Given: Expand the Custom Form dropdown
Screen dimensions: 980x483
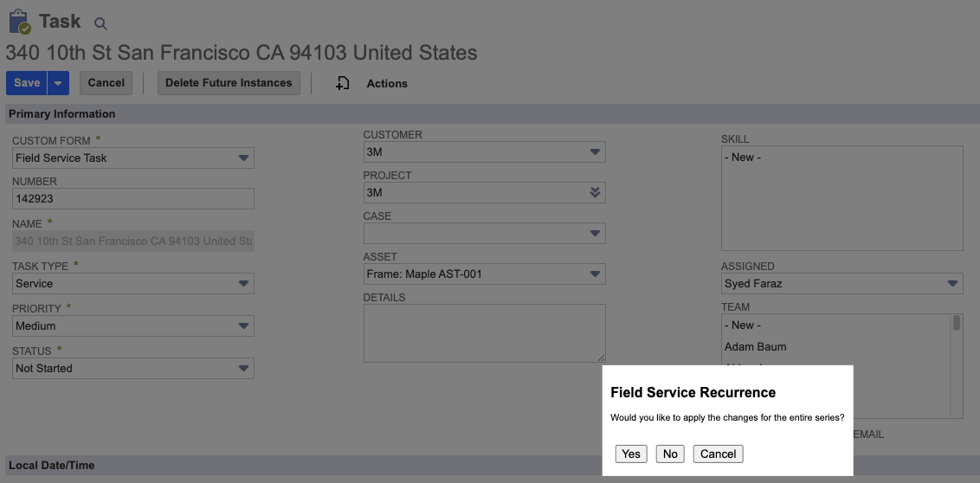Looking at the screenshot, I should [x=244, y=158].
